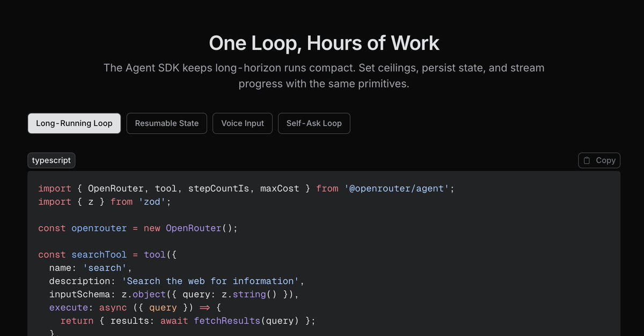Show the Self-Ask Loop example
The image size is (644, 336).
[314, 123]
